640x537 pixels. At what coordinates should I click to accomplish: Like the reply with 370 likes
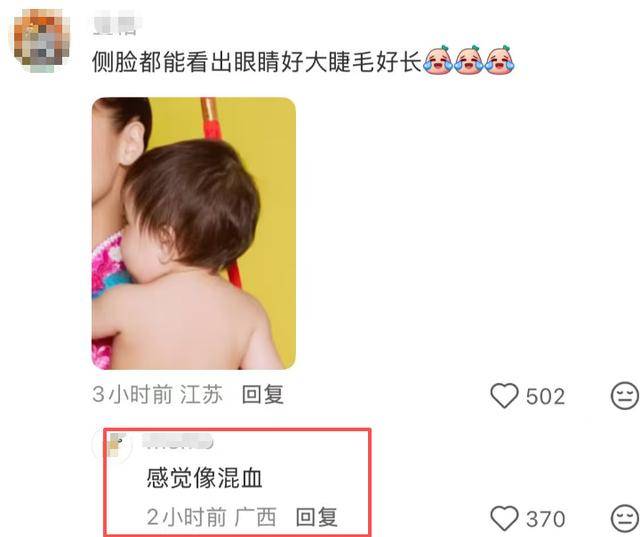504,518
